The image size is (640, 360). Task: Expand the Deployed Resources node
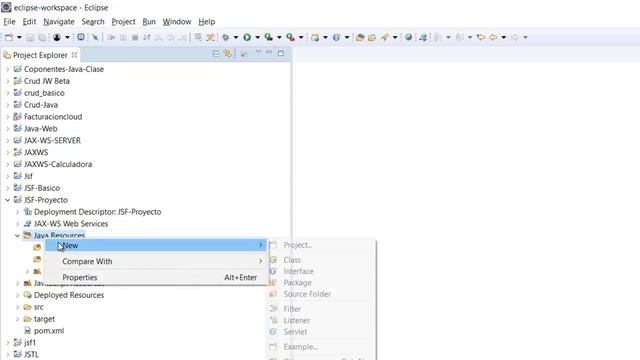click(x=17, y=295)
